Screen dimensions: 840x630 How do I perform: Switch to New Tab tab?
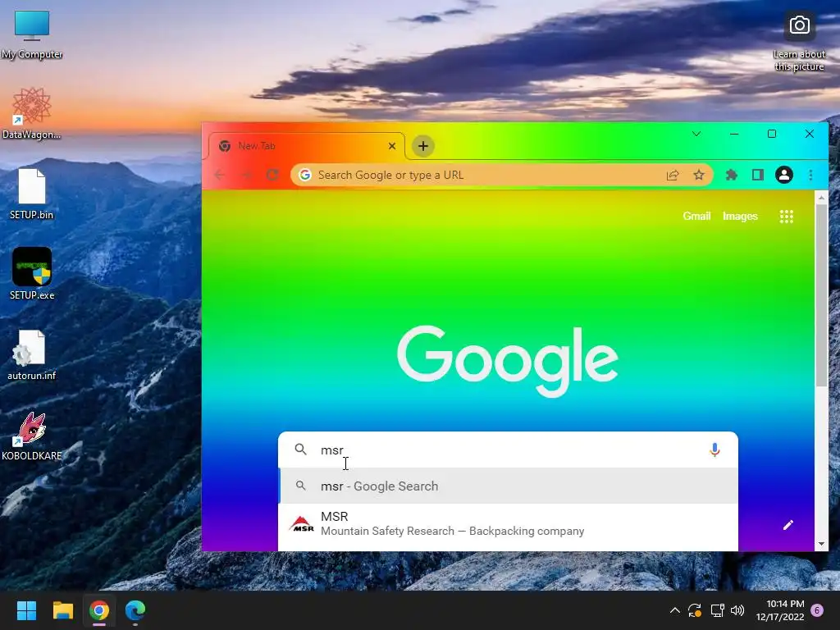point(307,146)
